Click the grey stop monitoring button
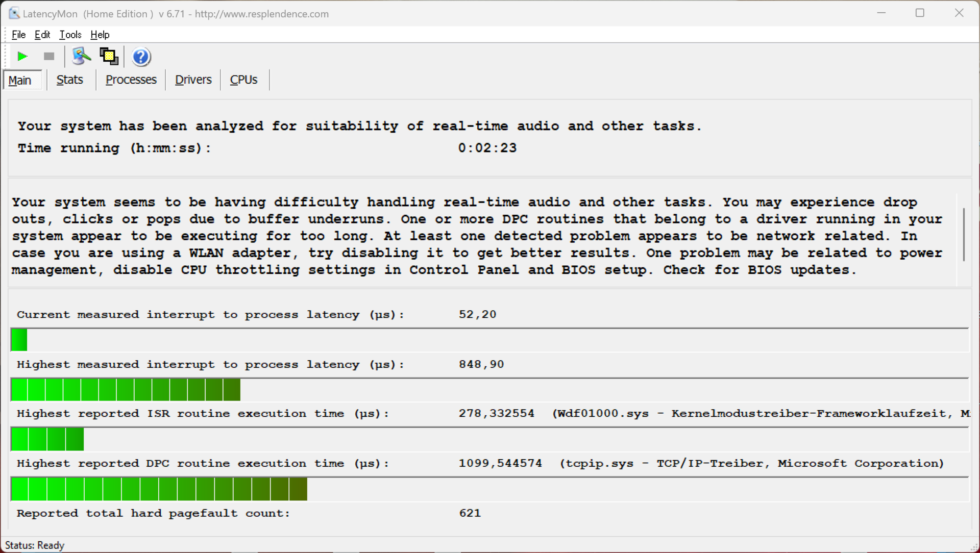 click(x=49, y=56)
